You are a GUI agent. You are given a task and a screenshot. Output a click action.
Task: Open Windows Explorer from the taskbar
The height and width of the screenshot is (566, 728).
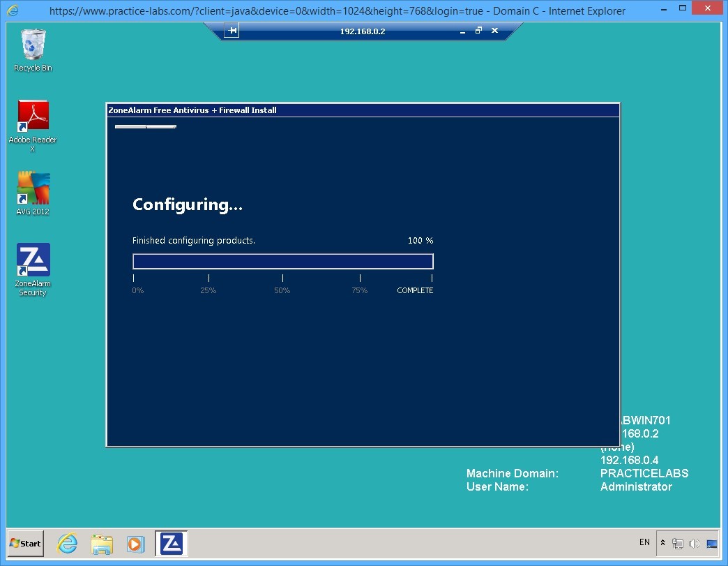(x=102, y=543)
